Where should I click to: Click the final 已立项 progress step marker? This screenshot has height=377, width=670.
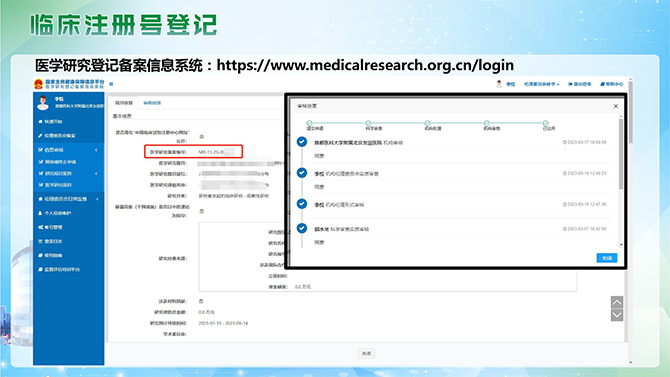tap(546, 123)
